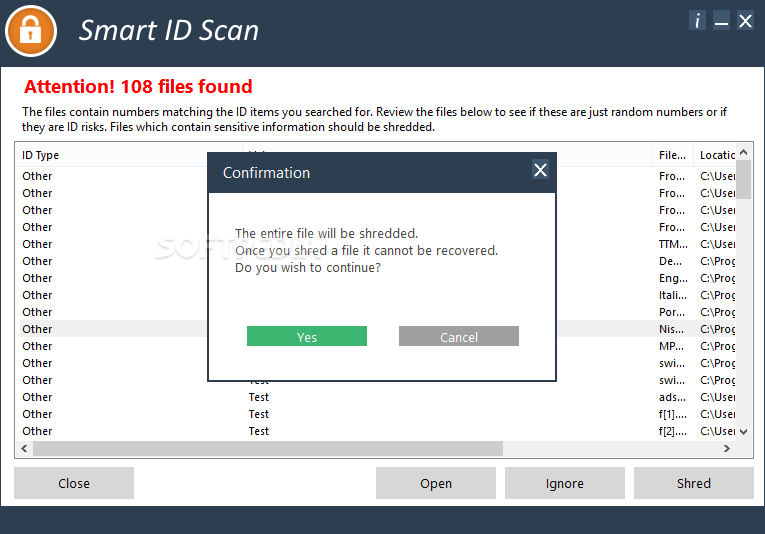Sort by the Location column header
The height and width of the screenshot is (534, 765).
pos(715,155)
